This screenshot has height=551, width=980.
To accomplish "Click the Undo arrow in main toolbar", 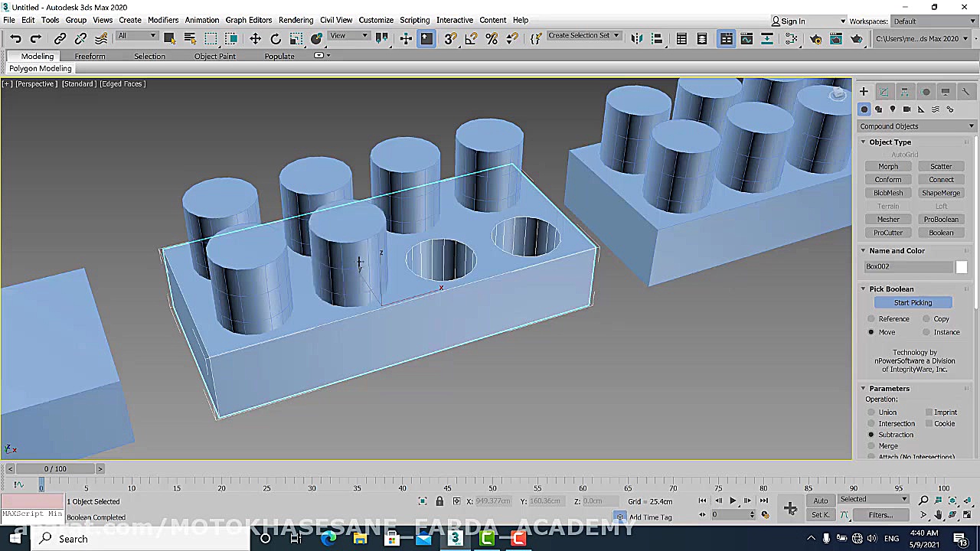I will click(15, 38).
